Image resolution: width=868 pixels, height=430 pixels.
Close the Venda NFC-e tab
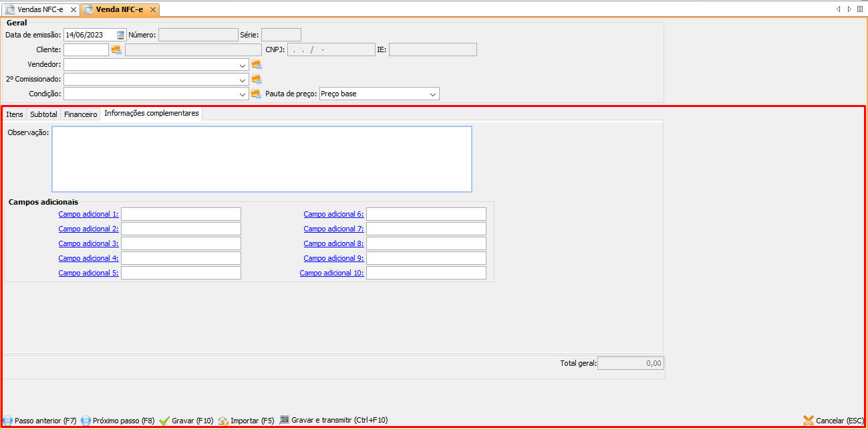pyautogui.click(x=153, y=9)
